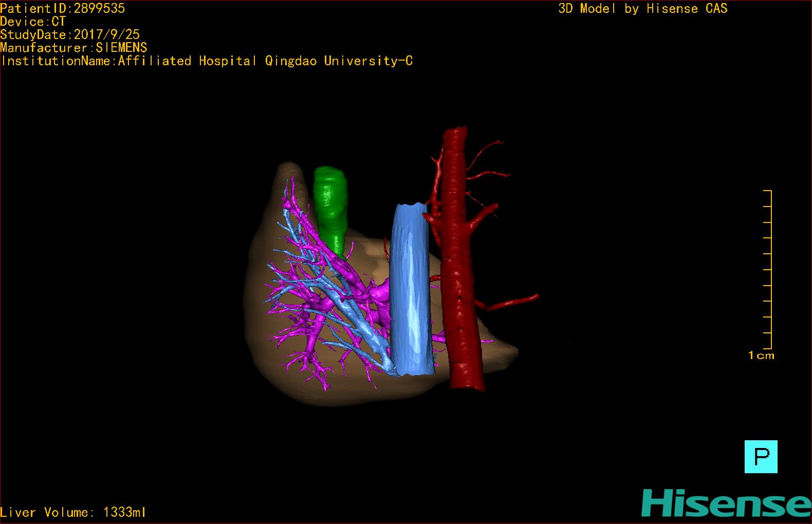812x524 pixels.
Task: Click the cyan P orientation indicator
Action: coord(761,457)
